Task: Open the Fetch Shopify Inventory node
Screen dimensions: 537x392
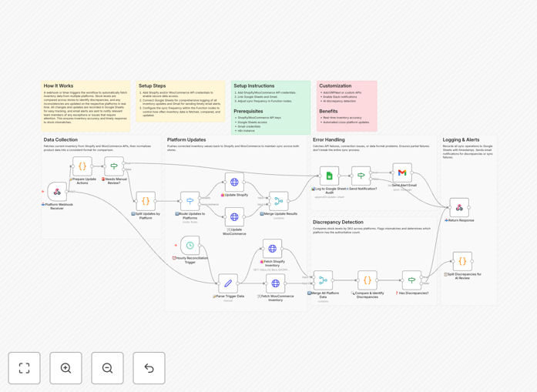Action: tap(272, 249)
